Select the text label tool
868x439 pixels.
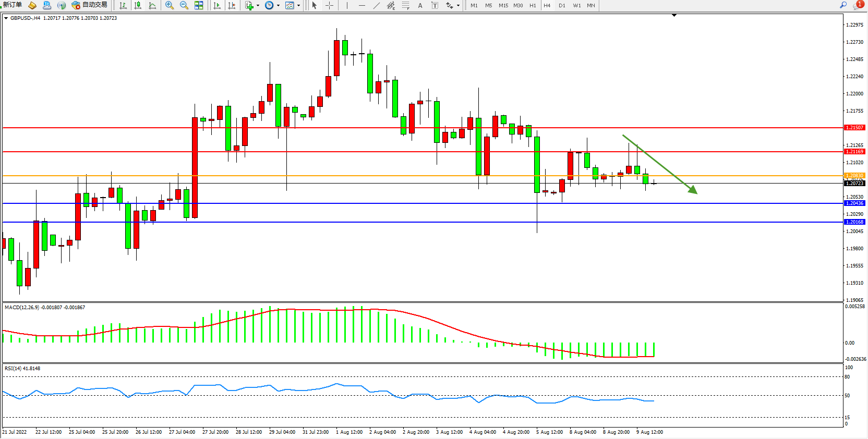(x=420, y=5)
